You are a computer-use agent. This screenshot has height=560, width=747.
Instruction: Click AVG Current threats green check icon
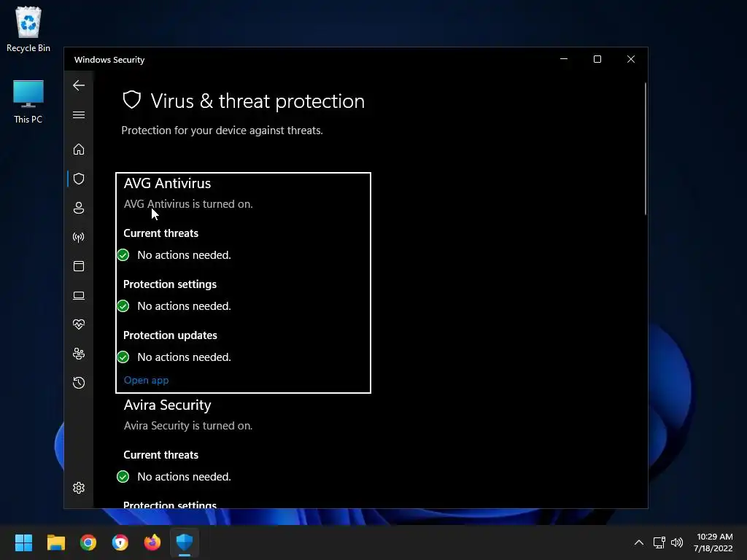click(x=123, y=255)
